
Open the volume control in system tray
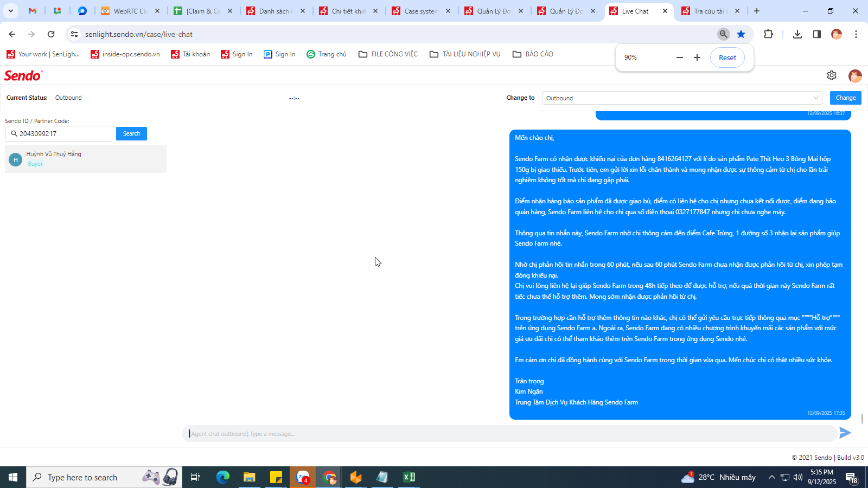point(798,477)
